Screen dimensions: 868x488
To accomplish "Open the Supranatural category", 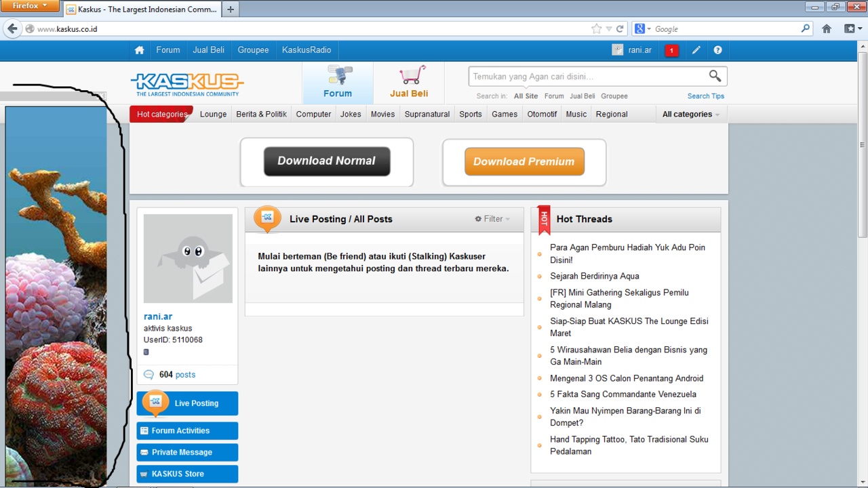I will click(427, 114).
